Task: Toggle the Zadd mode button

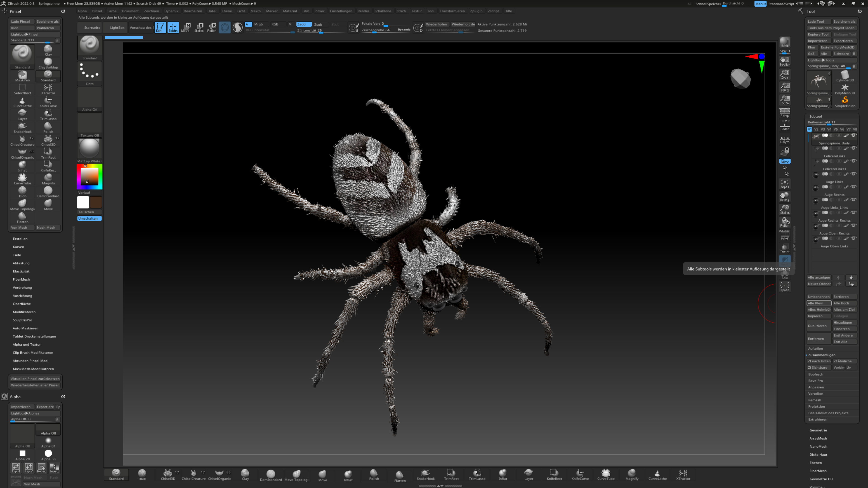Action: pyautogui.click(x=303, y=24)
